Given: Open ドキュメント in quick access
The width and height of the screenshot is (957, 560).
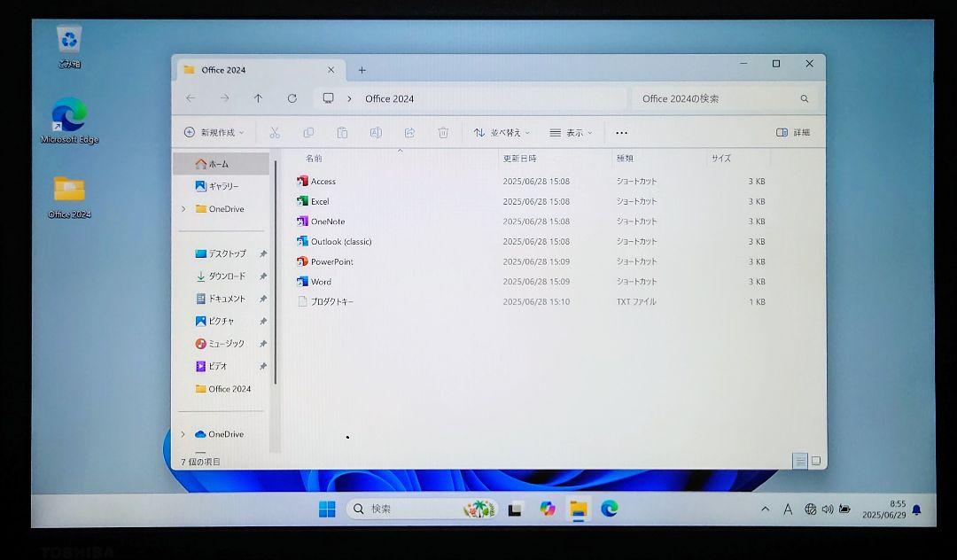Looking at the screenshot, I should pyautogui.click(x=222, y=299).
